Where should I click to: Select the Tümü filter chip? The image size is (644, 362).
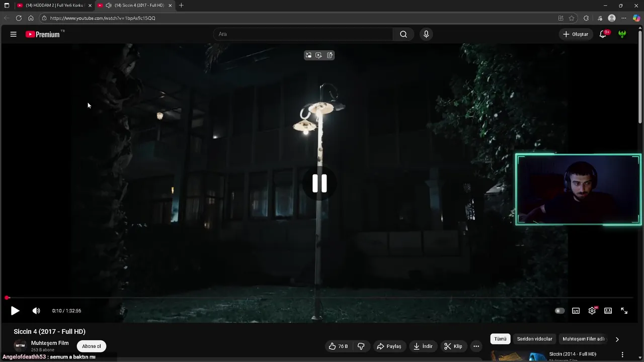click(x=500, y=339)
